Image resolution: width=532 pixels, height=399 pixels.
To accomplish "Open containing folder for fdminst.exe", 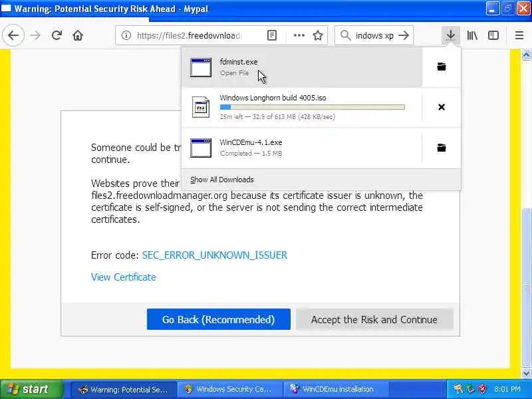I will [442, 67].
